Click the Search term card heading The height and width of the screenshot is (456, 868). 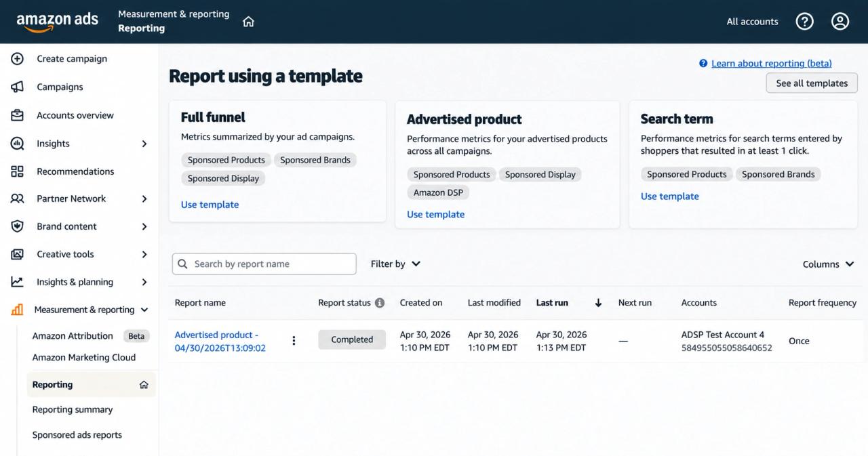[677, 119]
